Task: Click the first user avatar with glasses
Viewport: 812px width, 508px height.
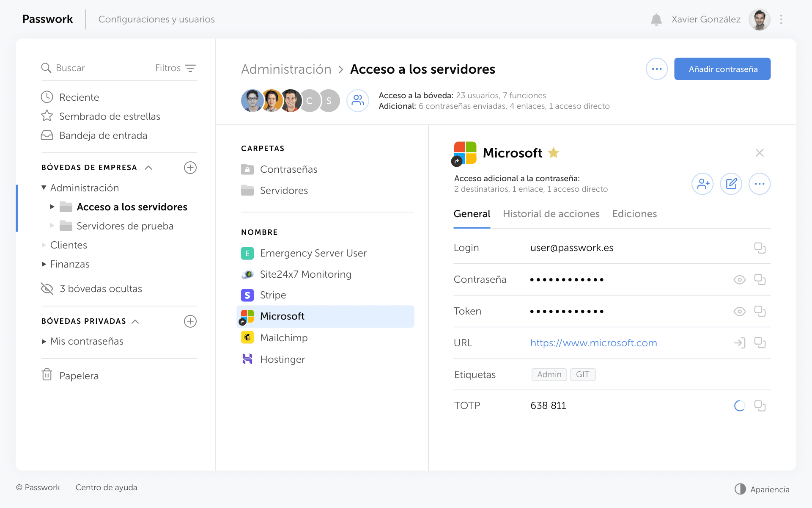Action: [252, 101]
